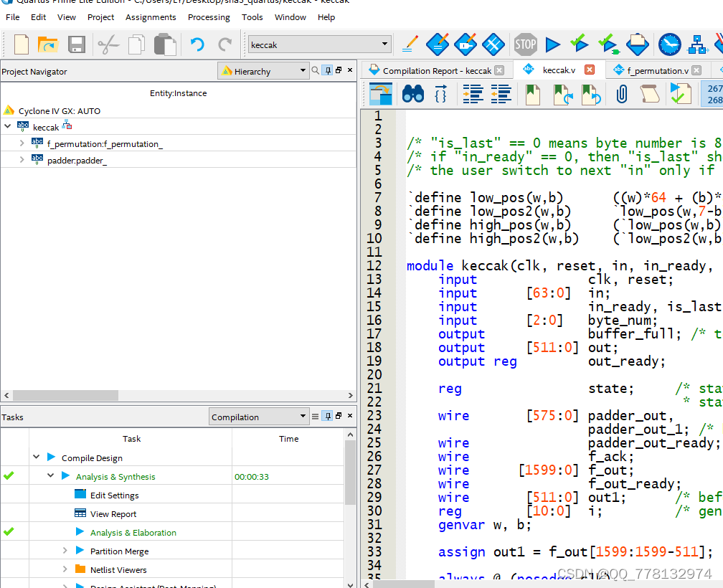This screenshot has height=588, width=723.
Task: Find matching brace icon in editor
Action: click(441, 94)
